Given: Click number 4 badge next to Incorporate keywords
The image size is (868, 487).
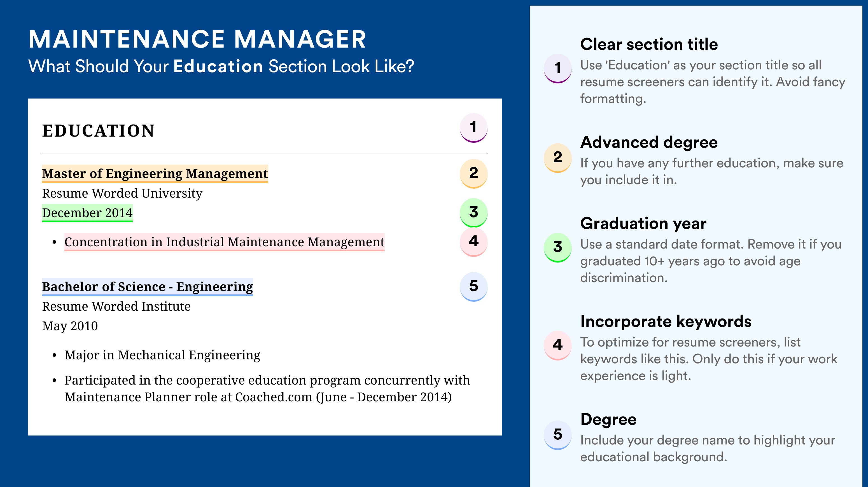Looking at the screenshot, I should pos(558,345).
